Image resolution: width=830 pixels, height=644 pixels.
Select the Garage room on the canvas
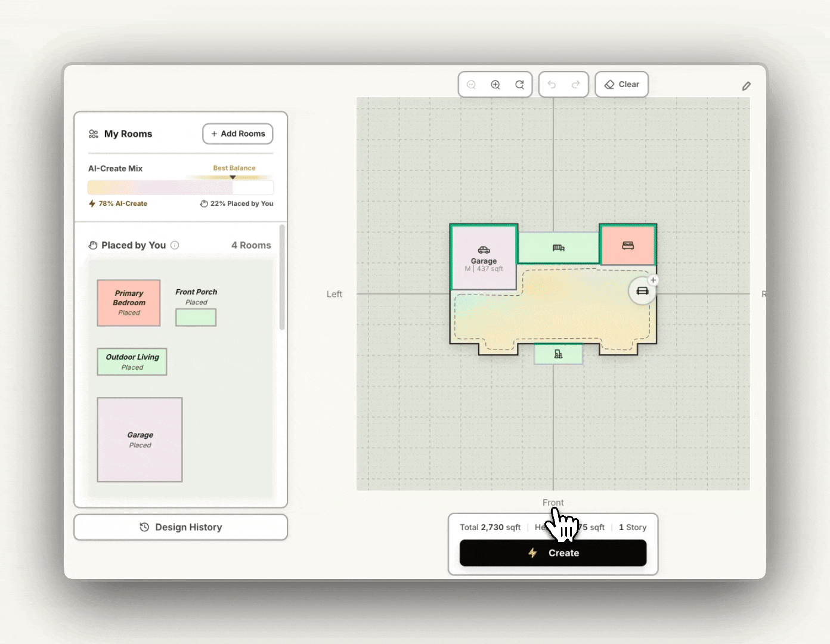pyautogui.click(x=484, y=258)
